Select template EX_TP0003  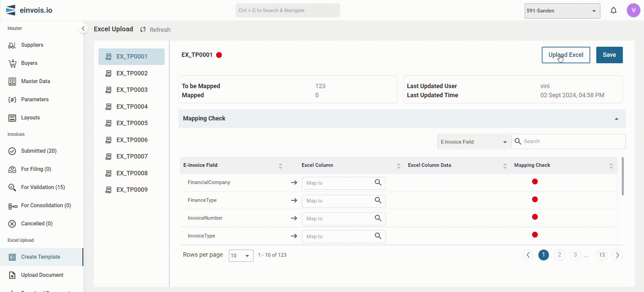(x=131, y=90)
